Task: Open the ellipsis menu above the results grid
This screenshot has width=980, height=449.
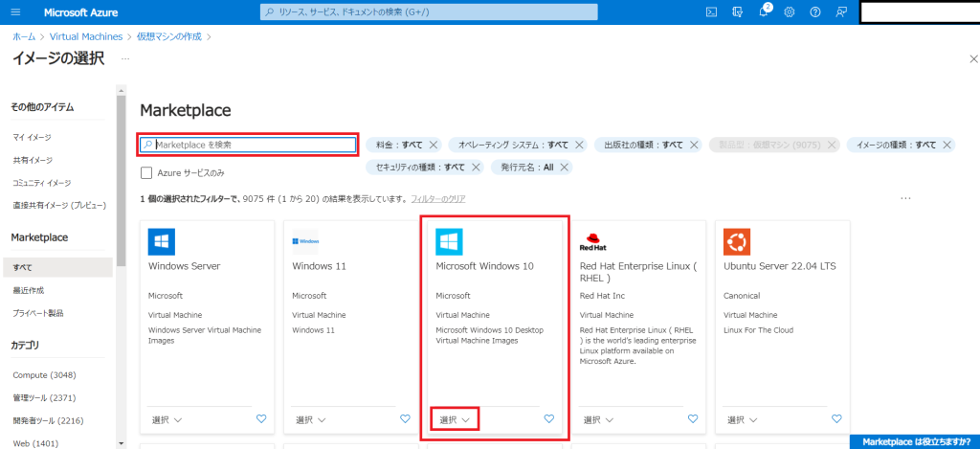Action: tap(905, 198)
